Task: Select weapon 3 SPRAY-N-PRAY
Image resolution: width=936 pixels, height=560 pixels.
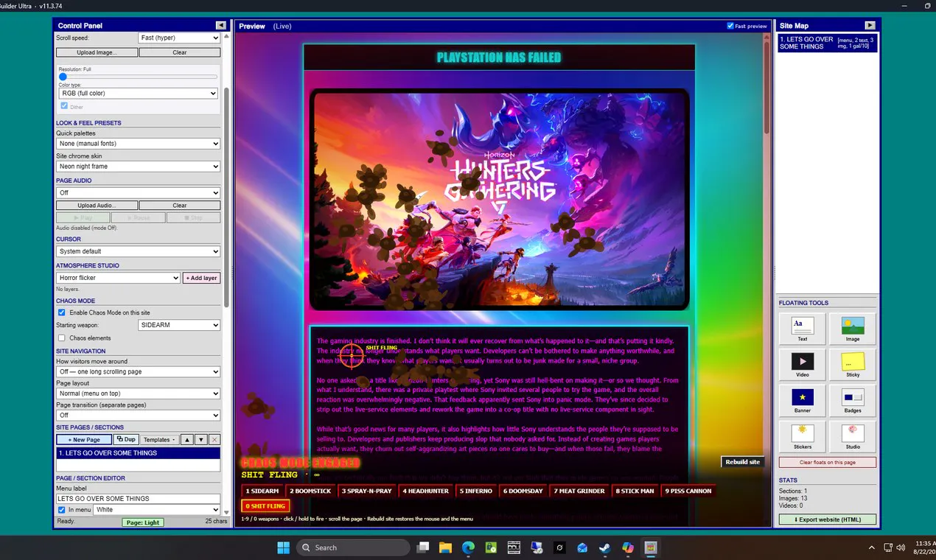Action: (368, 491)
